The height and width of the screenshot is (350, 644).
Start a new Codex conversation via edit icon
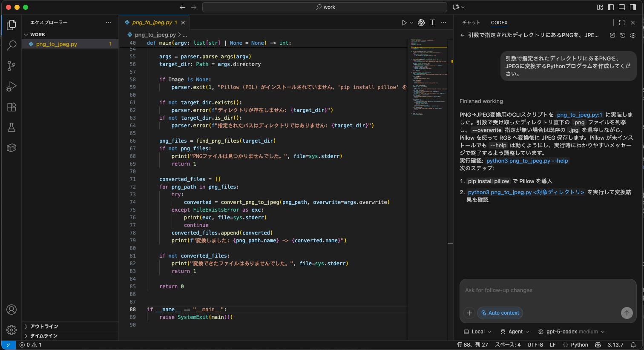point(612,36)
